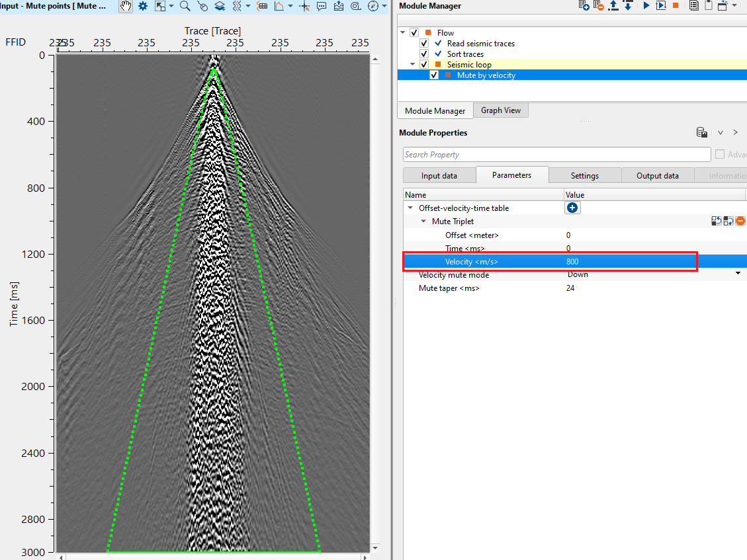Image resolution: width=747 pixels, height=560 pixels.
Task: Activate the magnifier zoom tool
Action: (185, 6)
